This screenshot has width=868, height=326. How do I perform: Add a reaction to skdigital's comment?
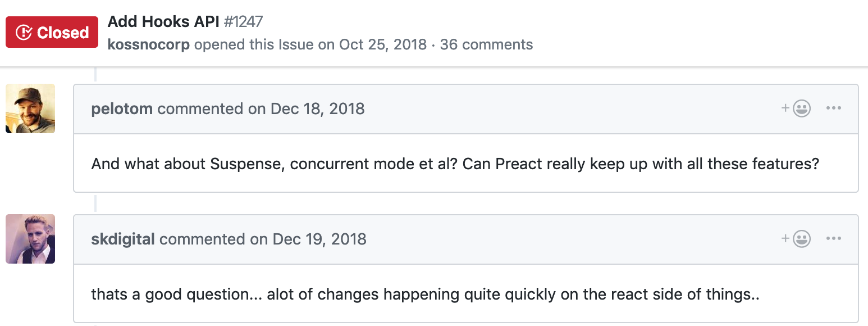tap(796, 239)
